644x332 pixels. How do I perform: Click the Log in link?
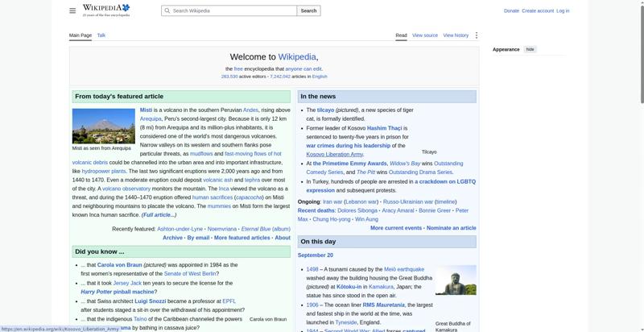tap(563, 10)
